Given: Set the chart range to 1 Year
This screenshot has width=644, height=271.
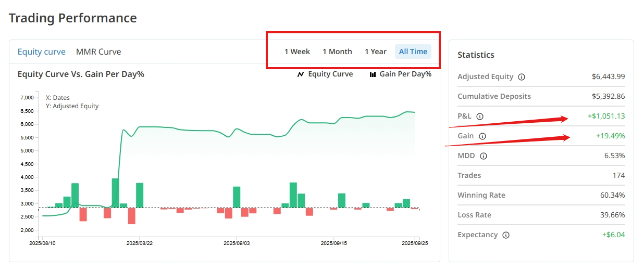Looking at the screenshot, I should (x=376, y=51).
